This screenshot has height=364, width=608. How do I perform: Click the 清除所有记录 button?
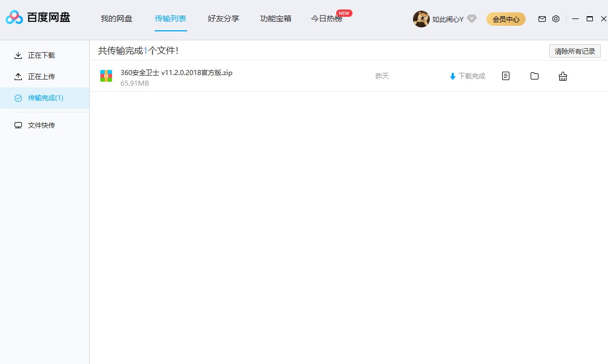coord(574,50)
